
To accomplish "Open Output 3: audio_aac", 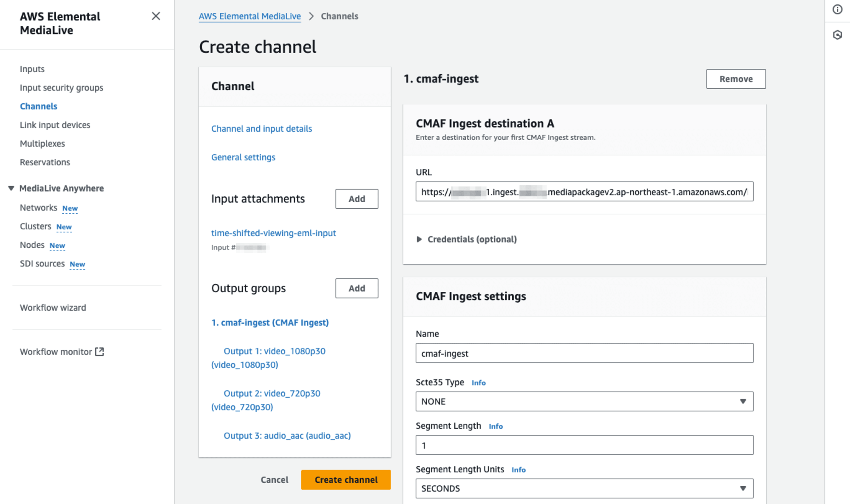I will pyautogui.click(x=287, y=436).
